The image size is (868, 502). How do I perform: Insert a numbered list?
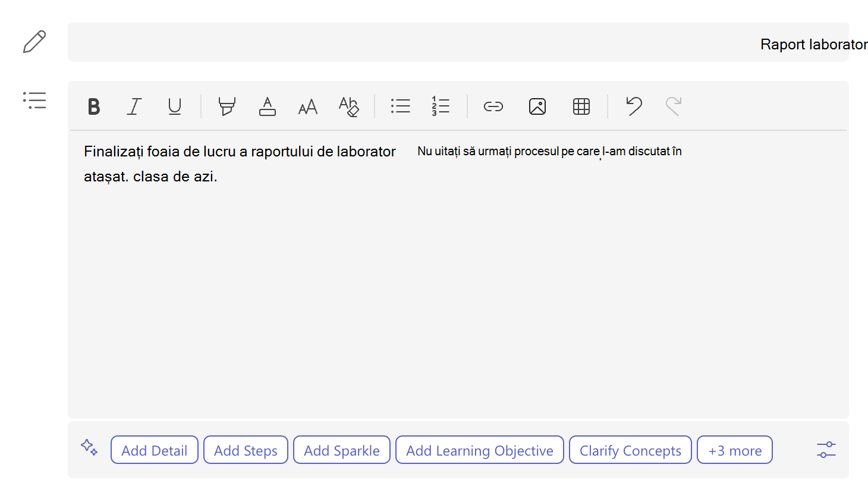click(x=441, y=106)
